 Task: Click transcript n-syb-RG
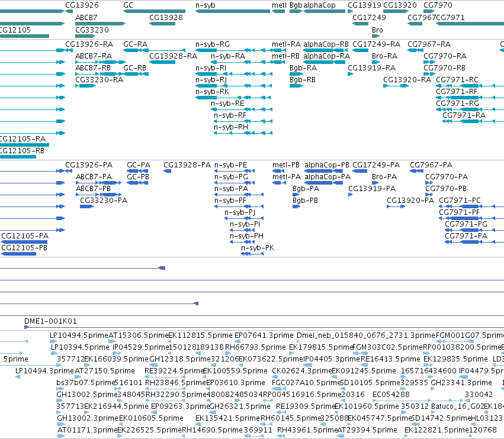213,44
